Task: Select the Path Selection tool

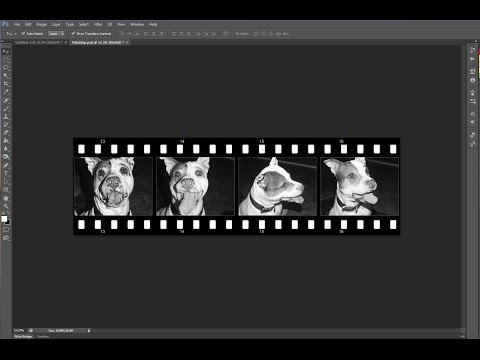Action: pyautogui.click(x=6, y=181)
